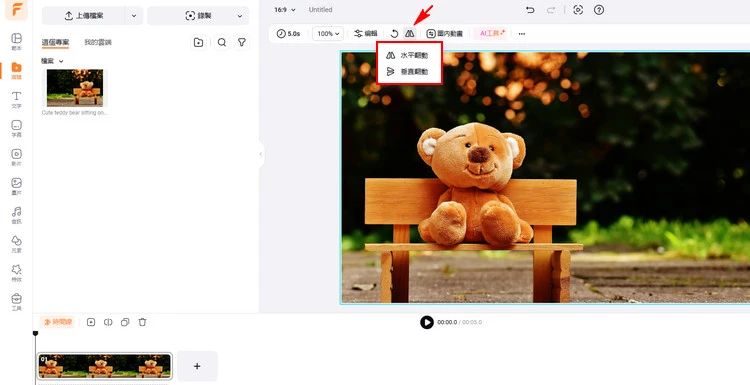
Task: Open the videos (影片) sidebar panel
Action: click(x=16, y=157)
